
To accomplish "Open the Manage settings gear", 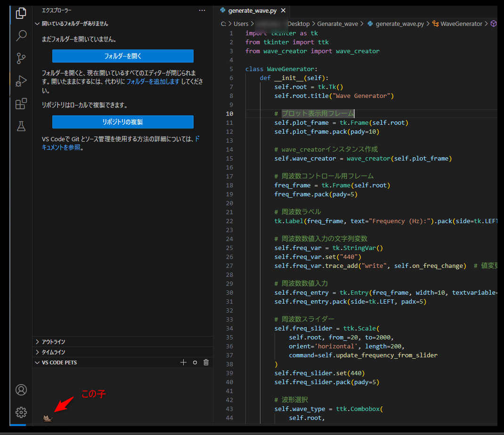I will [x=21, y=412].
